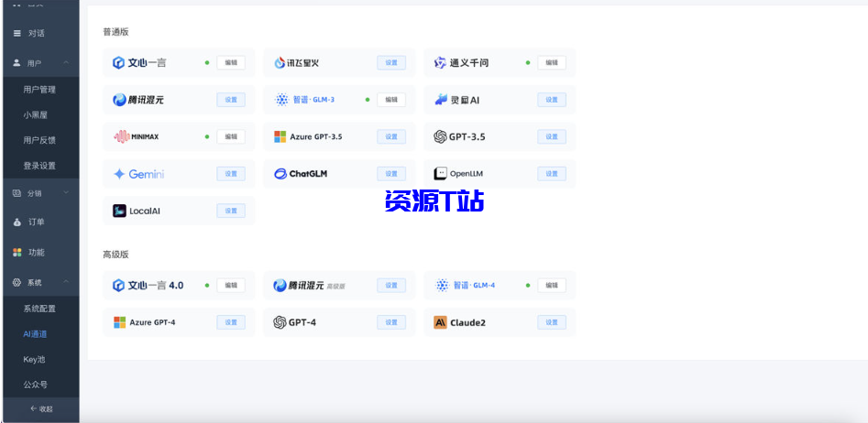The image size is (868, 423).
Task: Click 设置 button for OpenLLM
Action: click(552, 174)
